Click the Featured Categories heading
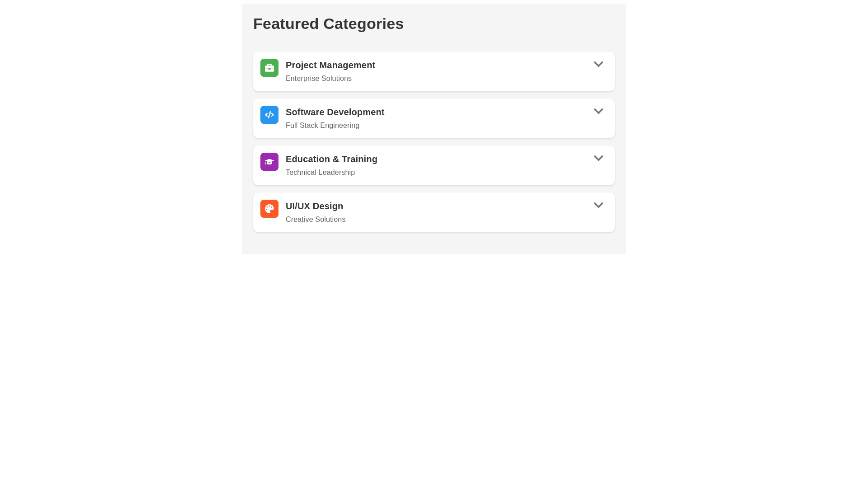Viewport: 868px width, 488px height. (328, 23)
